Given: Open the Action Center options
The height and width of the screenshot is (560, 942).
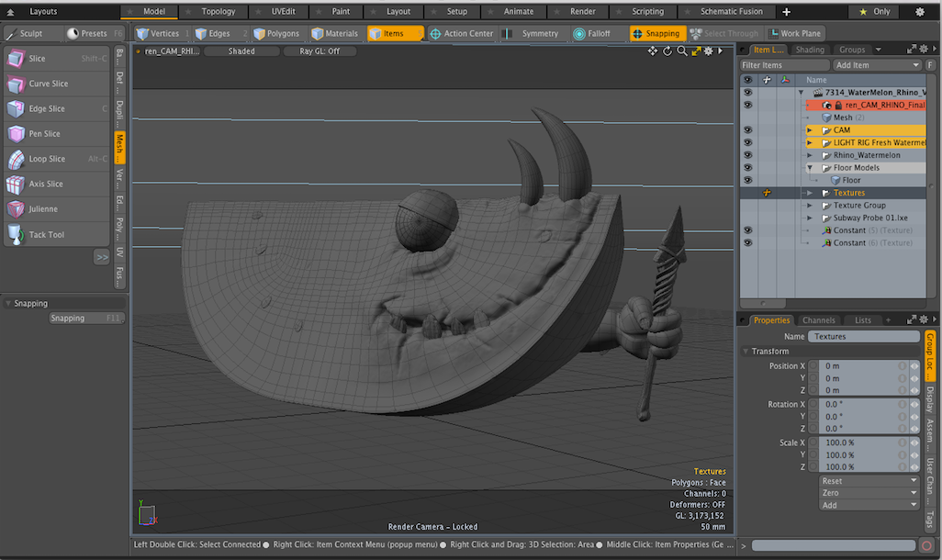Looking at the screenshot, I should pyautogui.click(x=462, y=34).
